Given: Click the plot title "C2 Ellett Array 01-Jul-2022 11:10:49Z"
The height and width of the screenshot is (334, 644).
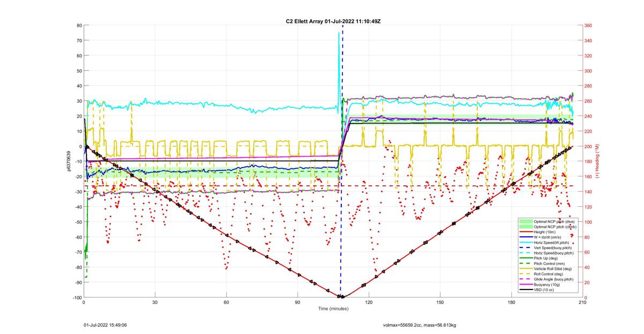Looking at the screenshot, I should click(x=333, y=21).
